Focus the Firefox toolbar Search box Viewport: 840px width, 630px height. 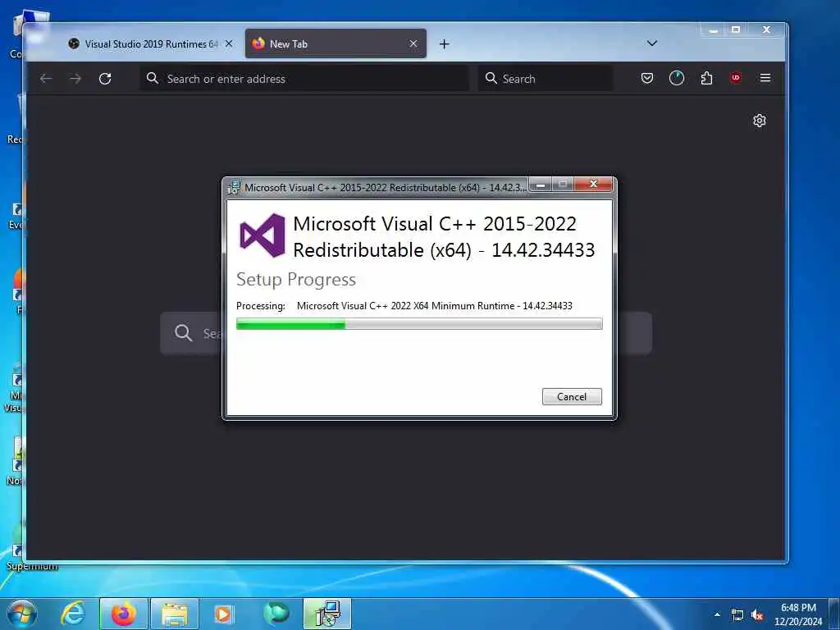tap(546, 79)
